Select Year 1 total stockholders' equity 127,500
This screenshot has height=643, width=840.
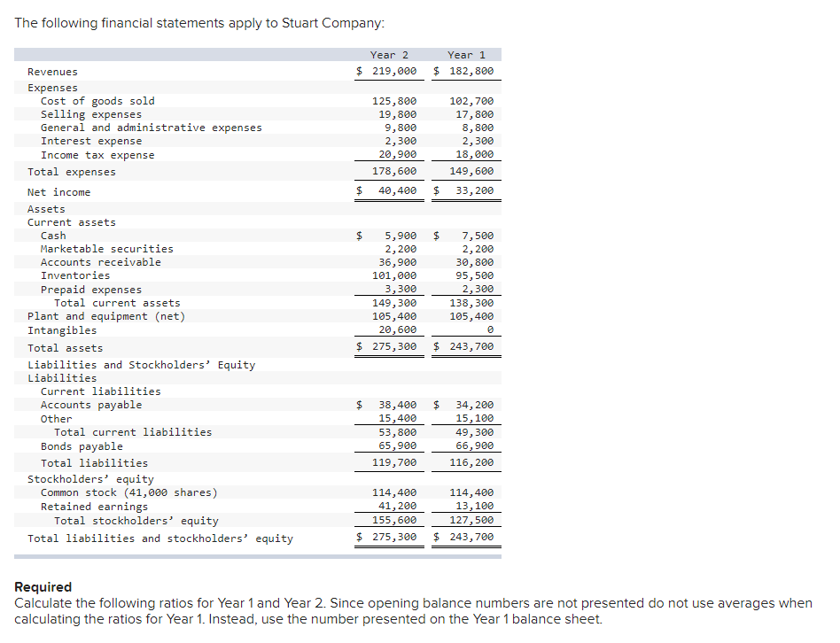point(471,520)
